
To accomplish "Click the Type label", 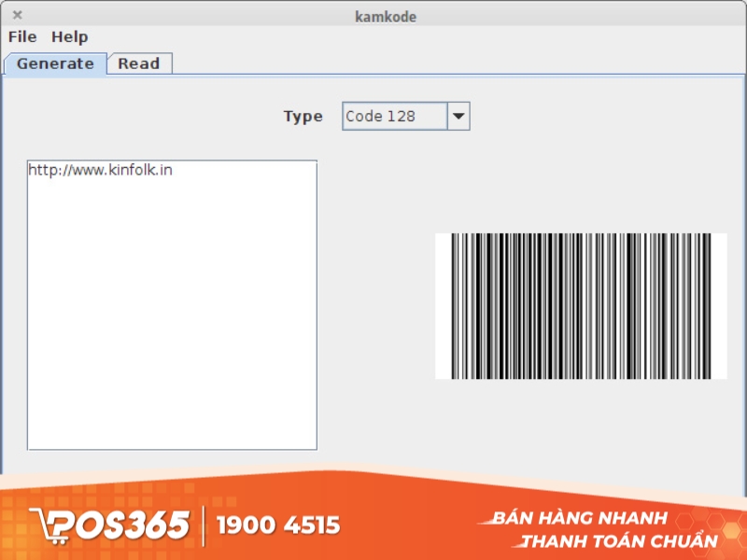I will [x=303, y=117].
